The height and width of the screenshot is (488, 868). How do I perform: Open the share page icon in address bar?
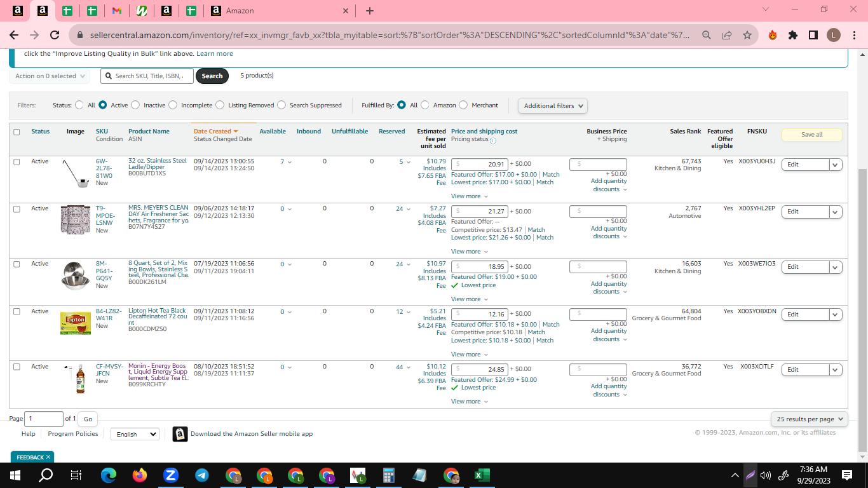(x=727, y=36)
